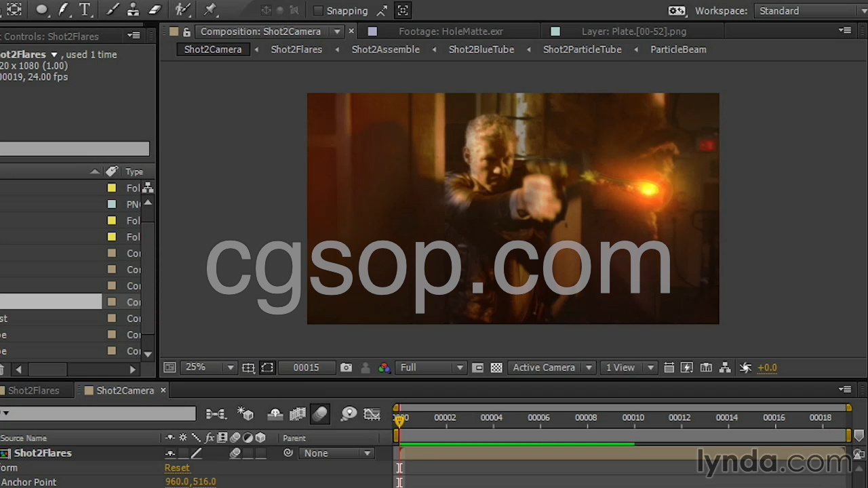Open the Effect Controls panel menu
The height and width of the screenshot is (488, 868).
tap(134, 36)
